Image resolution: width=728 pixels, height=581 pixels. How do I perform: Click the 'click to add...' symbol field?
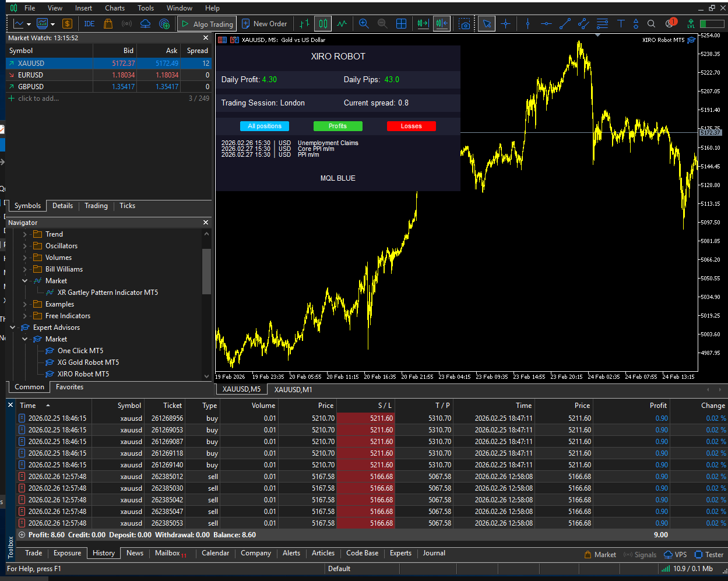click(x=38, y=98)
